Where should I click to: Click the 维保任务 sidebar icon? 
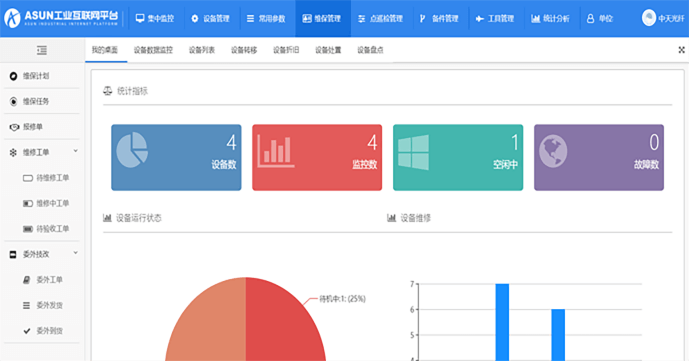click(x=13, y=101)
